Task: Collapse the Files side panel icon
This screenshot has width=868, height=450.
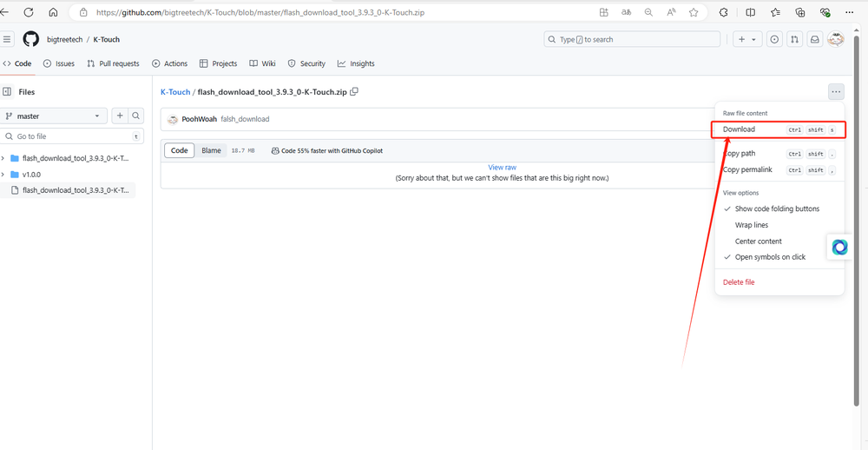Action: tap(7, 91)
